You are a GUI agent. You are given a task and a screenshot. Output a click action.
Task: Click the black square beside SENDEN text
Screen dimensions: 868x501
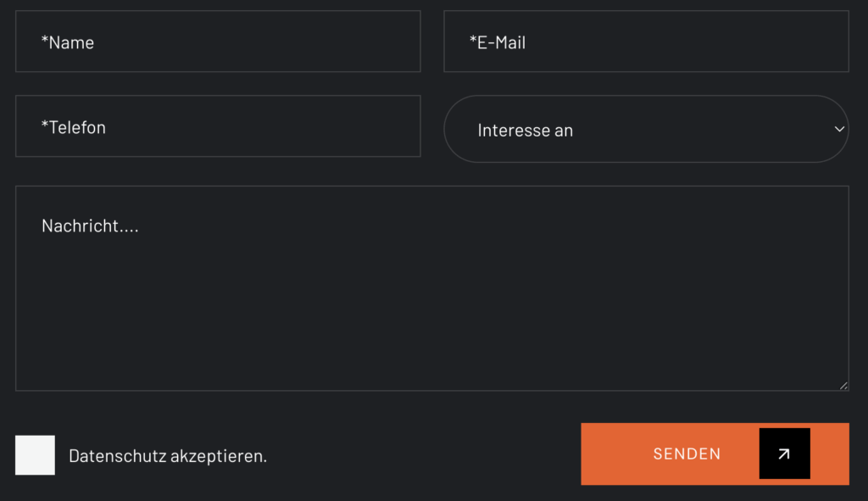(x=784, y=454)
